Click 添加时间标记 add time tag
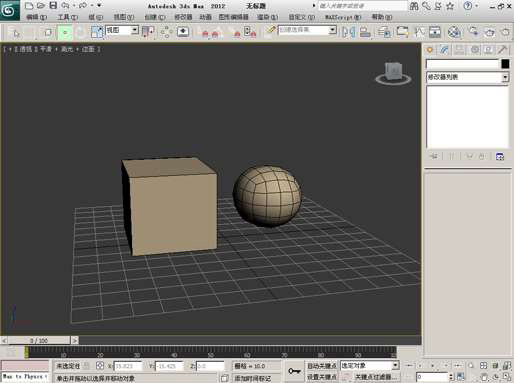The image size is (514, 383). point(253,378)
